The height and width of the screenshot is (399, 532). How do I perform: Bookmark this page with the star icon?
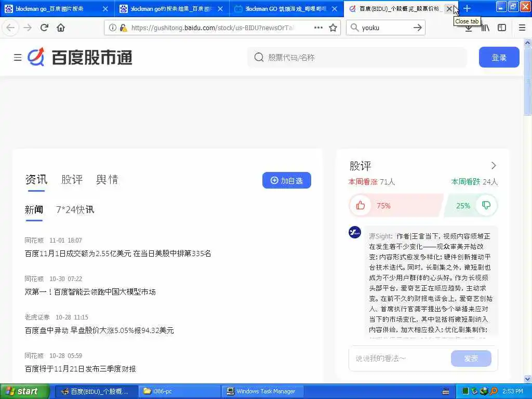click(x=333, y=28)
